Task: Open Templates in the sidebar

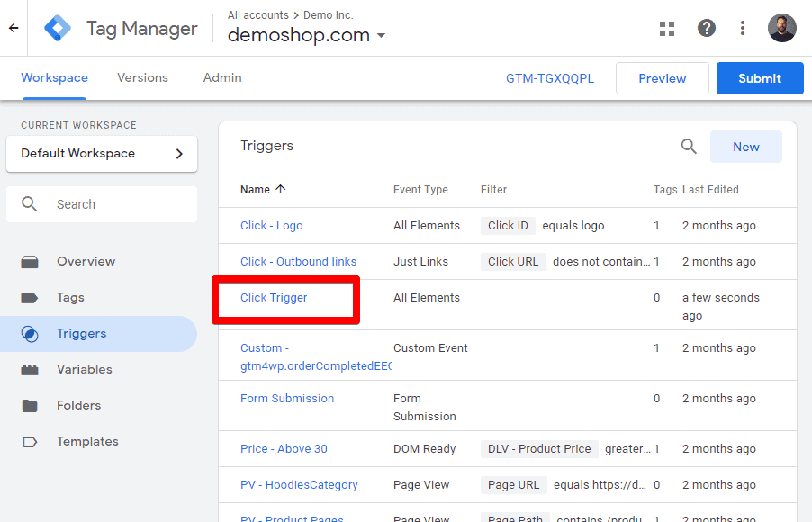Action: (x=87, y=441)
